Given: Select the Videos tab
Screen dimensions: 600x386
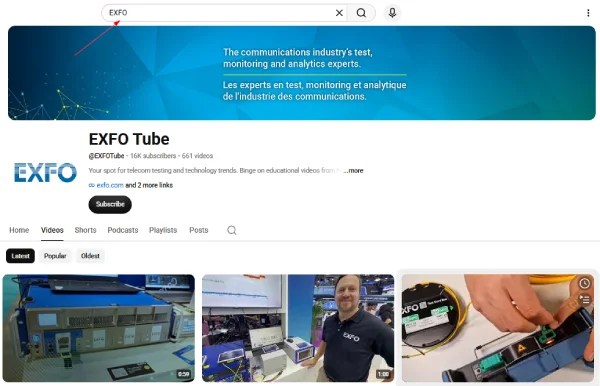Looking at the screenshot, I should coord(52,230).
